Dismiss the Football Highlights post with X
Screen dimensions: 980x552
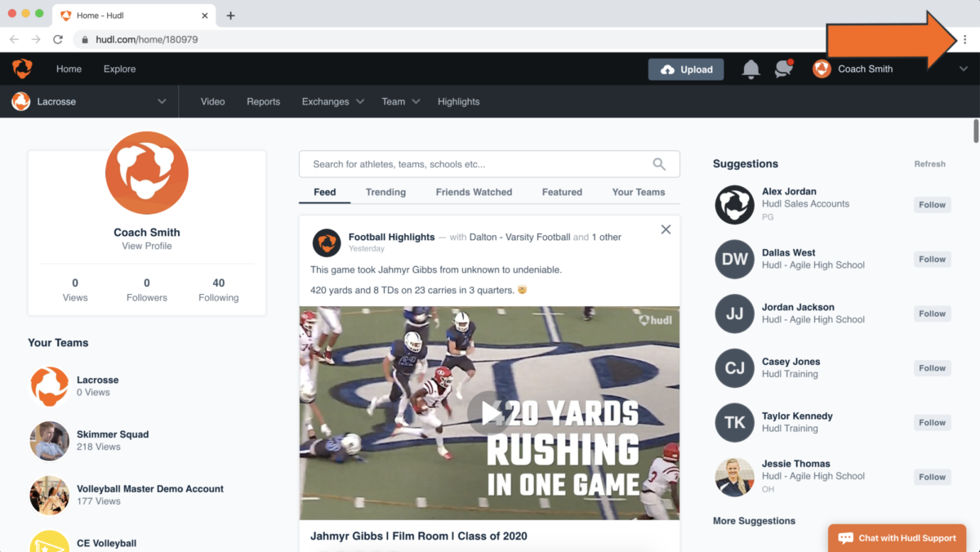666,229
